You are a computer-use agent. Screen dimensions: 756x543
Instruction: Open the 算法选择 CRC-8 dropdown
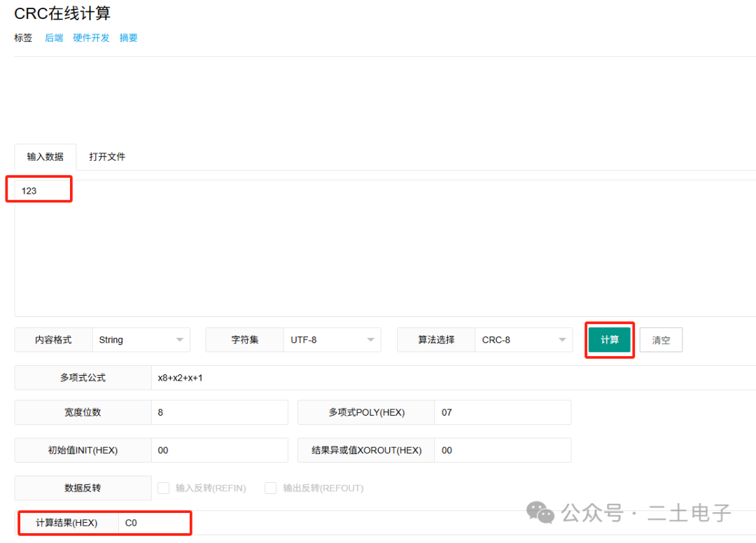pos(523,340)
